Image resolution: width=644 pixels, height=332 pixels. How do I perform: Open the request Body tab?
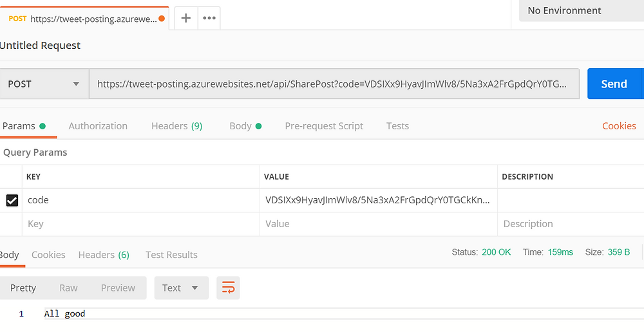pyautogui.click(x=245, y=126)
